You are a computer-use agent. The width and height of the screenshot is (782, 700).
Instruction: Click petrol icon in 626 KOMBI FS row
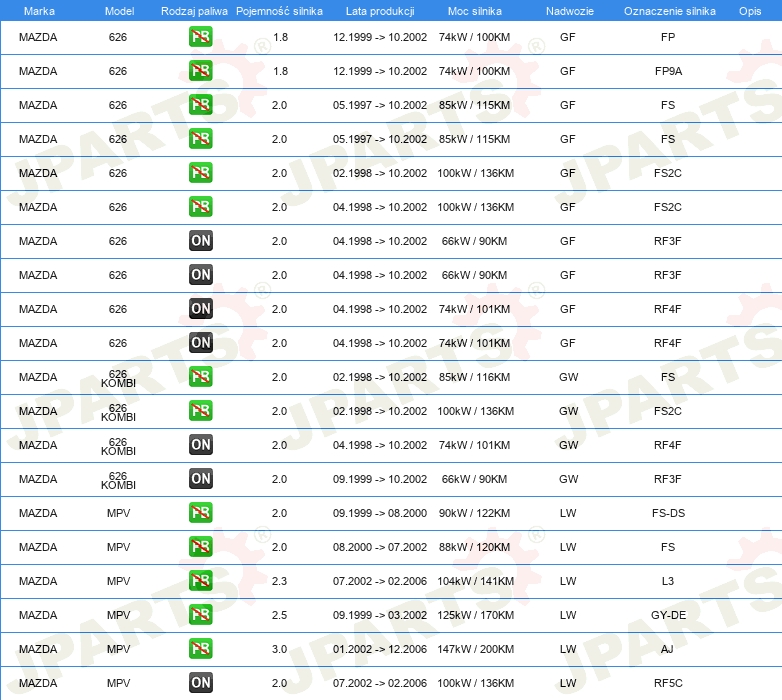200,377
